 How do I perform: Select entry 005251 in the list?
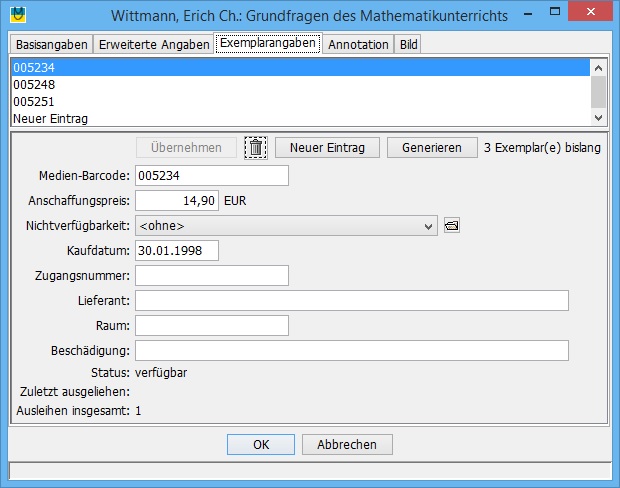pyautogui.click(x=300, y=102)
